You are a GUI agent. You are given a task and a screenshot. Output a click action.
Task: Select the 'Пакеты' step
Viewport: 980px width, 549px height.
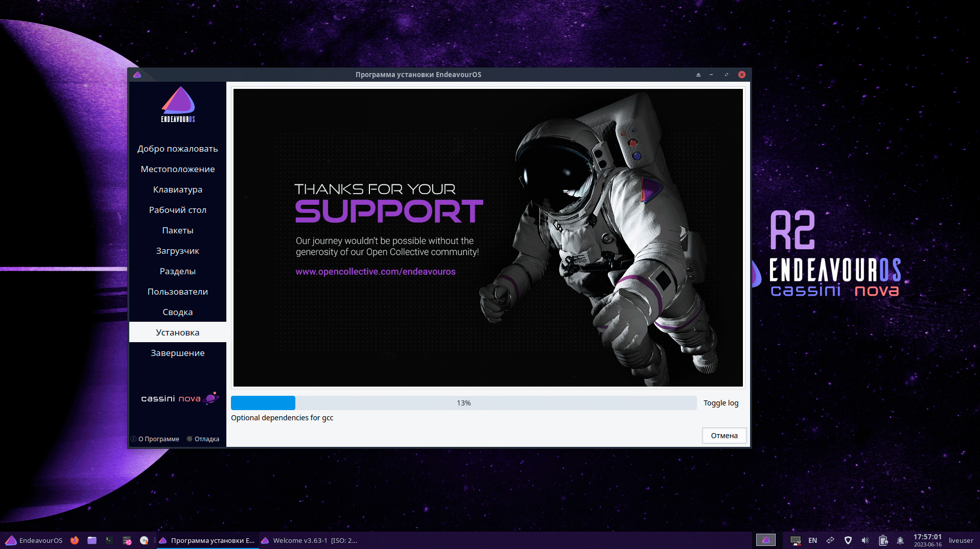pyautogui.click(x=178, y=230)
